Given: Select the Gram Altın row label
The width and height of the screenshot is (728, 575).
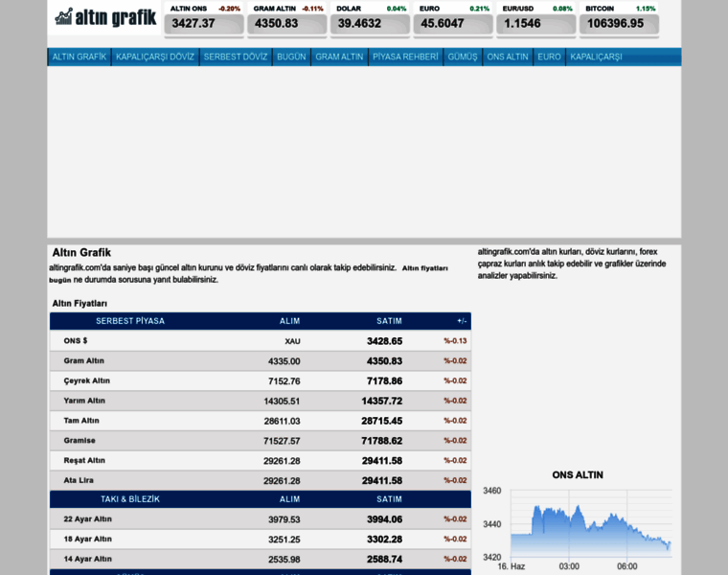Looking at the screenshot, I should (83, 361).
